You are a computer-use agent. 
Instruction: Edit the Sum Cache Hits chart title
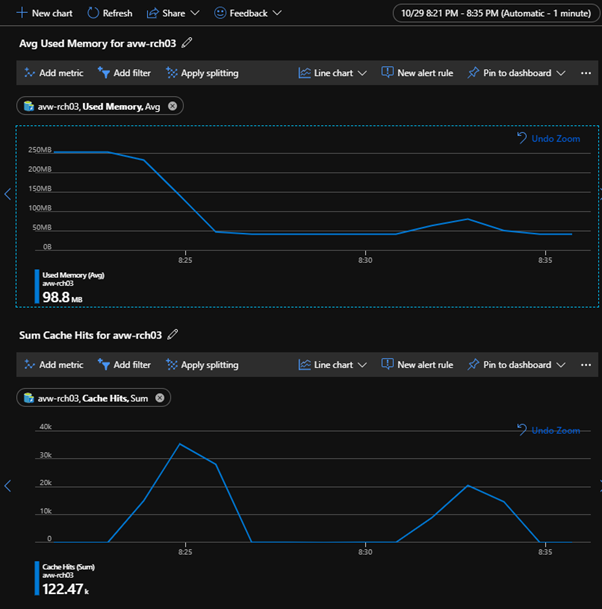(173, 335)
